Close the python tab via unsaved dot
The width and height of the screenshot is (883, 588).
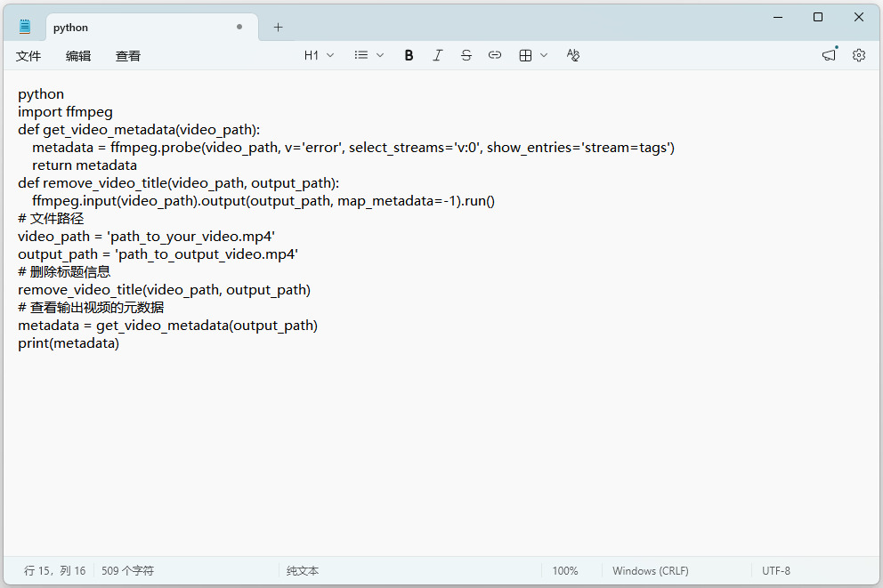[x=239, y=27]
